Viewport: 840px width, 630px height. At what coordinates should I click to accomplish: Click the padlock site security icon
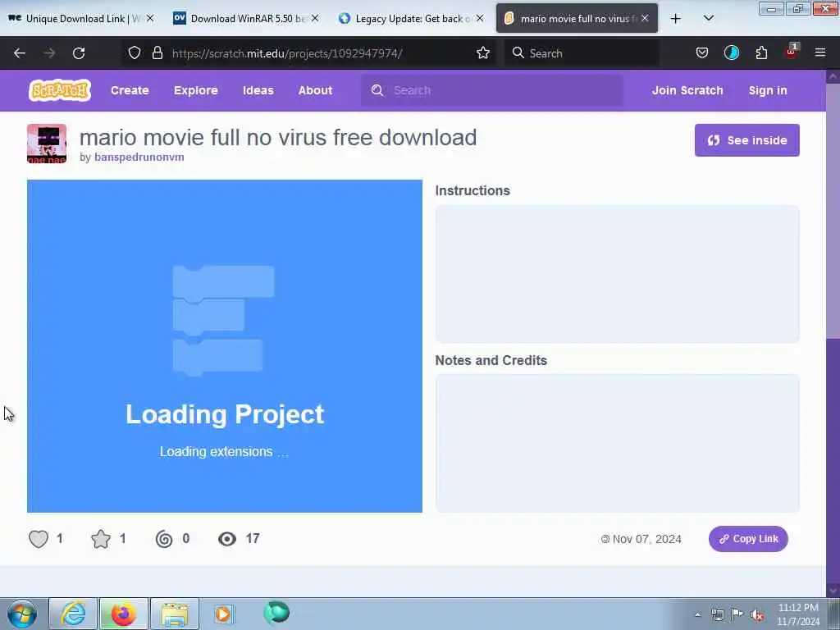pos(157,52)
